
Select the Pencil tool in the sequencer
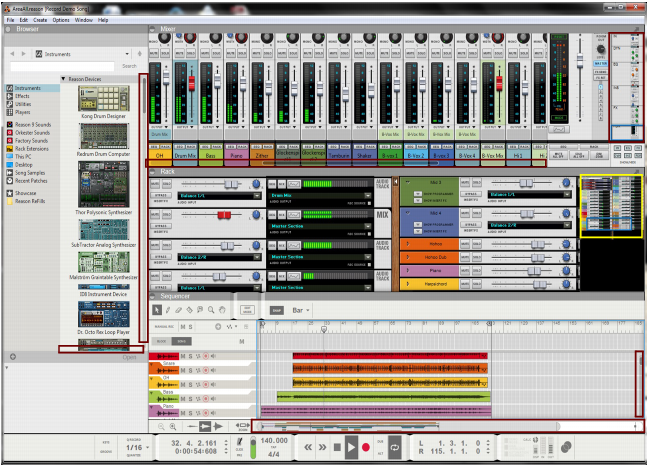point(168,311)
